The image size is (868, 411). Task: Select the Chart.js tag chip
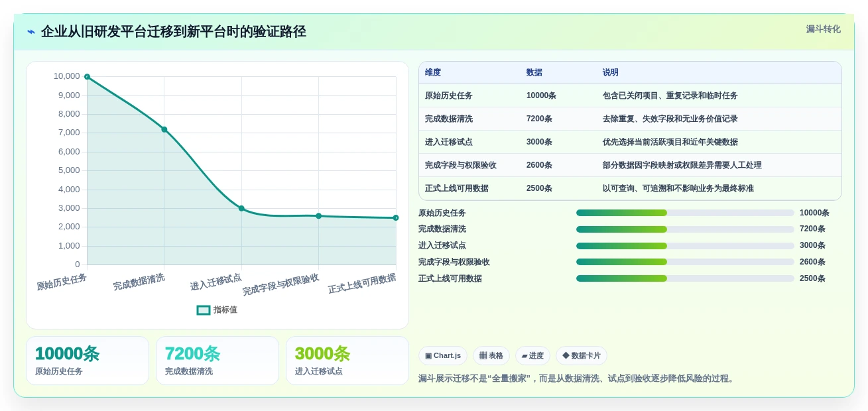[x=443, y=355]
